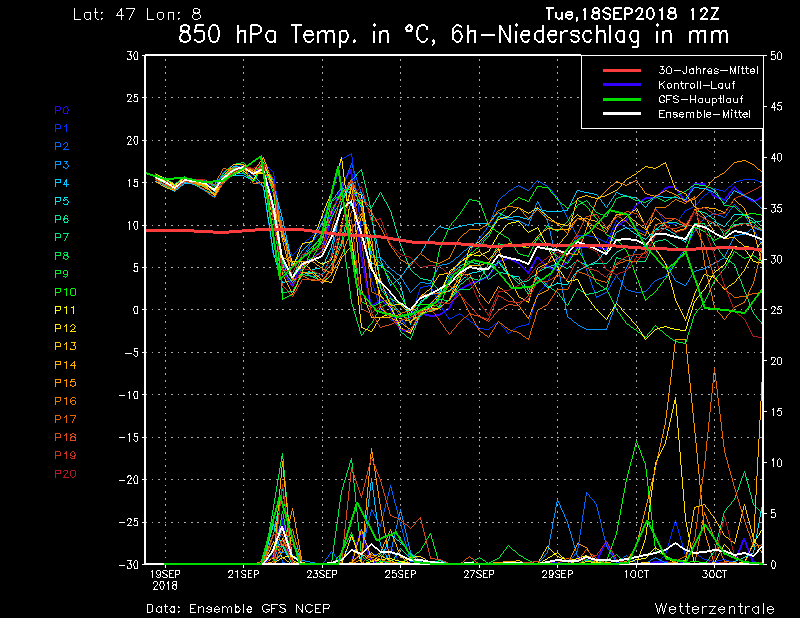Click the "25SEP" date on the time axis
800x618 pixels.
tap(401, 574)
